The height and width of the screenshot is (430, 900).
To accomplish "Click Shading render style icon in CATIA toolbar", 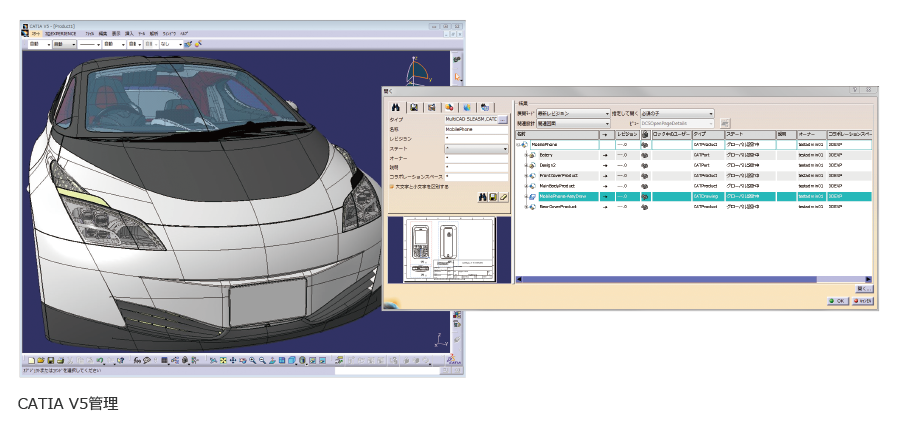I will (302, 361).
